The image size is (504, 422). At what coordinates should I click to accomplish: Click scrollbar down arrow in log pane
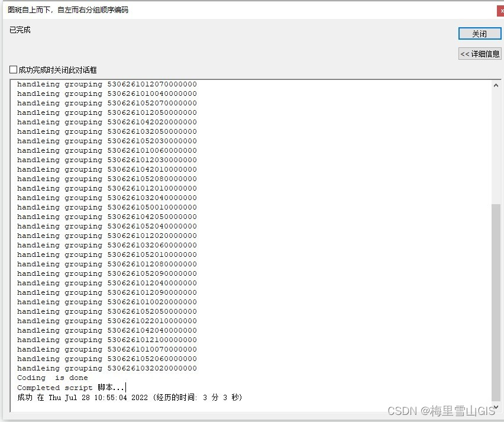[x=496, y=407]
